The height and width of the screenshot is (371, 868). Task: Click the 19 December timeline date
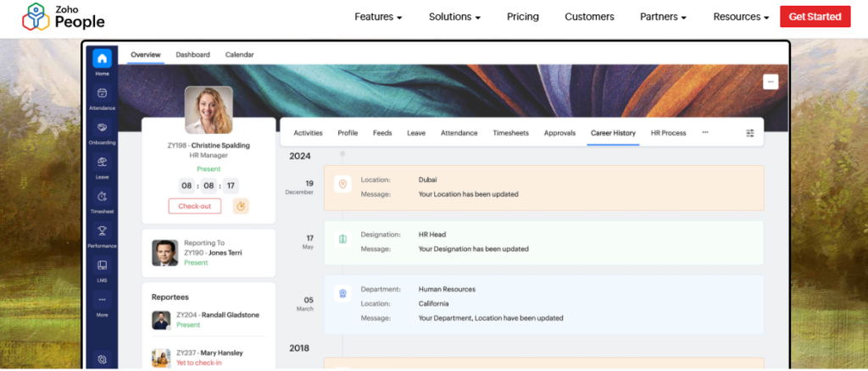pyautogui.click(x=299, y=187)
